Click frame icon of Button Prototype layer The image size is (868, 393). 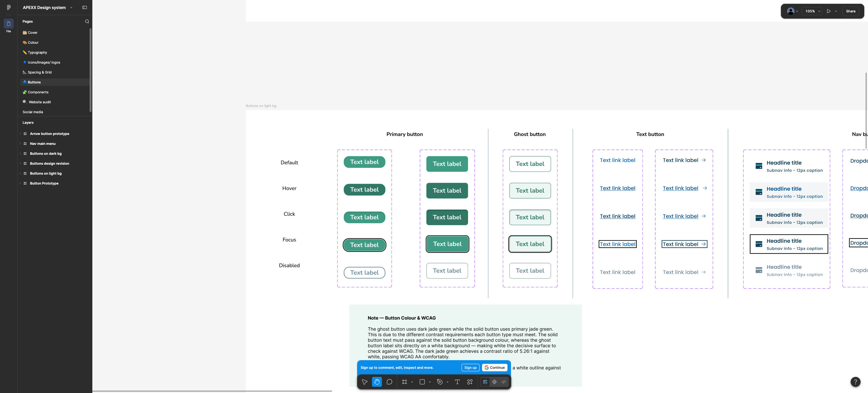(x=25, y=183)
